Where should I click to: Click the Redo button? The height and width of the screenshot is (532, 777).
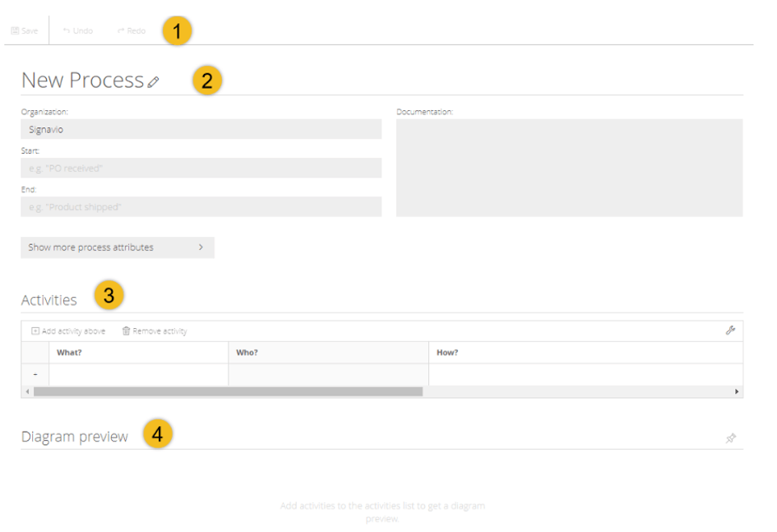click(132, 30)
